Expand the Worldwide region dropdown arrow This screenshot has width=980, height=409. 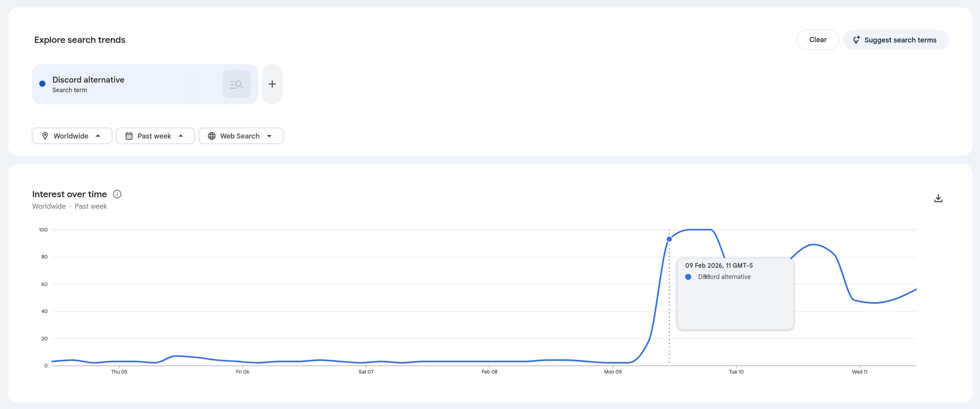[98, 136]
